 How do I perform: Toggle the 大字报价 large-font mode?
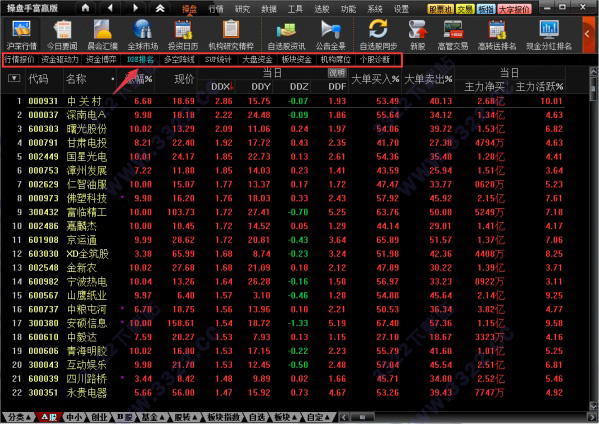pos(515,9)
